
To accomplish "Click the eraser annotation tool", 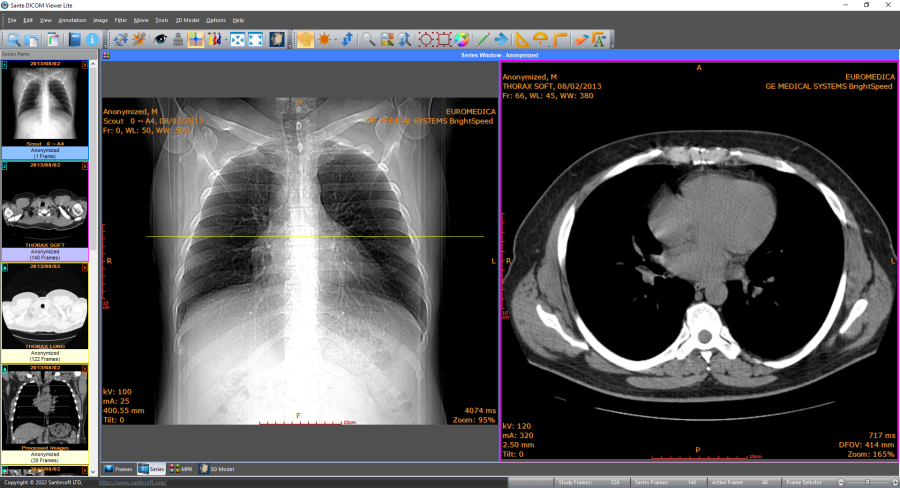I will (x=581, y=40).
